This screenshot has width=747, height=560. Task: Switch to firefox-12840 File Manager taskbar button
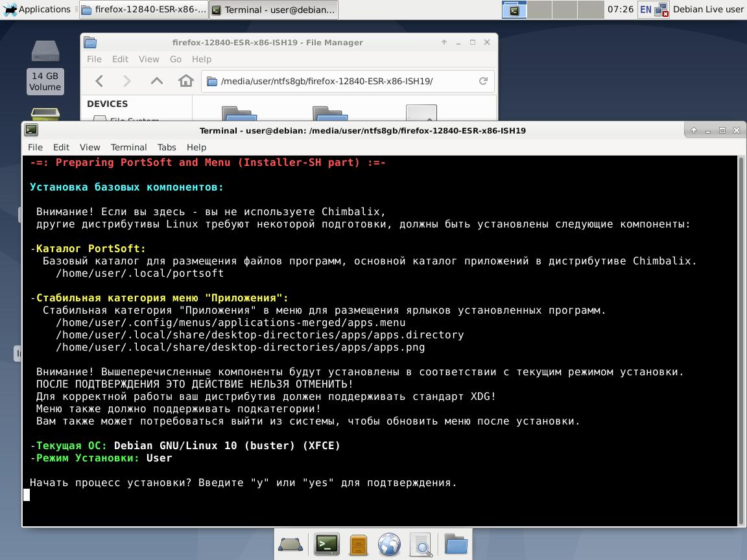(144, 10)
